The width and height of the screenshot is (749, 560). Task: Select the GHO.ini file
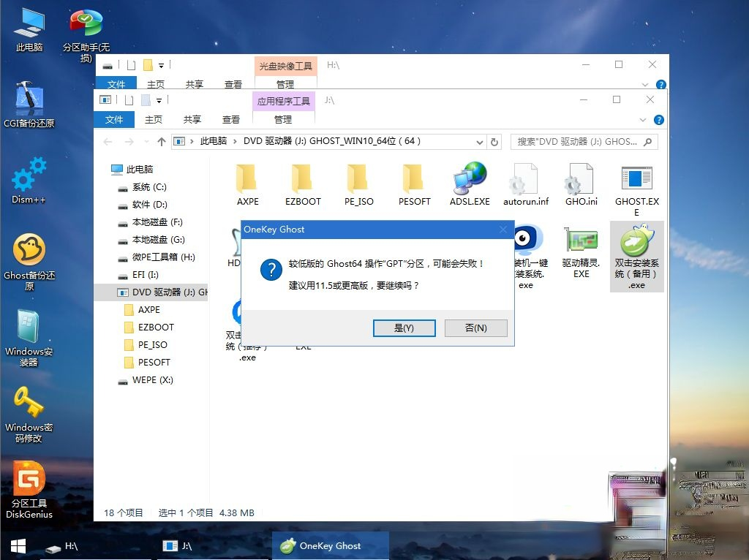coord(581,184)
